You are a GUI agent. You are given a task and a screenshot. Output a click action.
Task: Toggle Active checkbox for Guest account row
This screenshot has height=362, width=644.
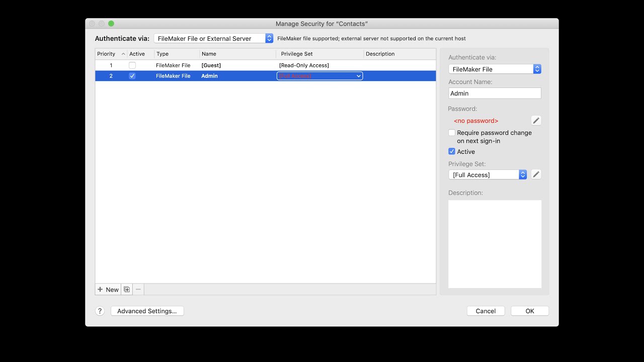(132, 65)
